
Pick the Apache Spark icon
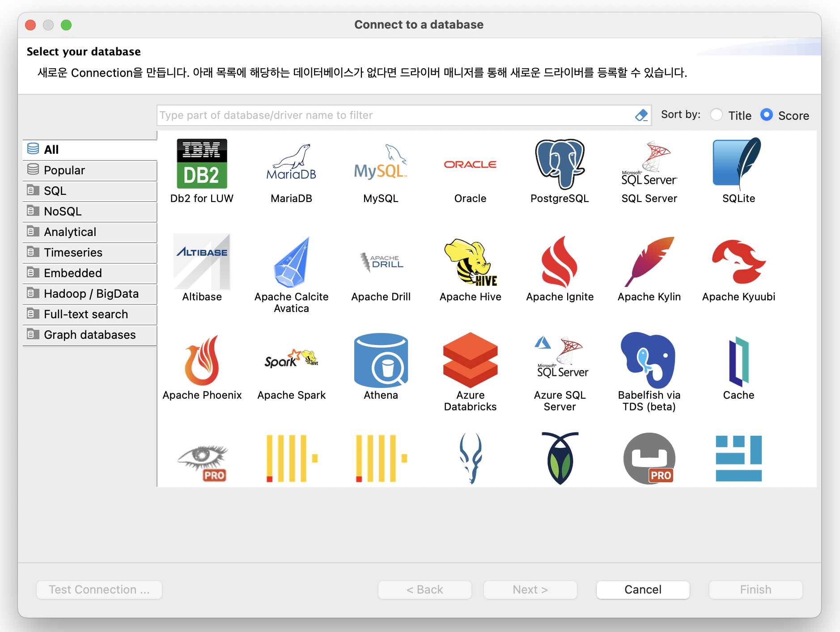[x=291, y=358]
